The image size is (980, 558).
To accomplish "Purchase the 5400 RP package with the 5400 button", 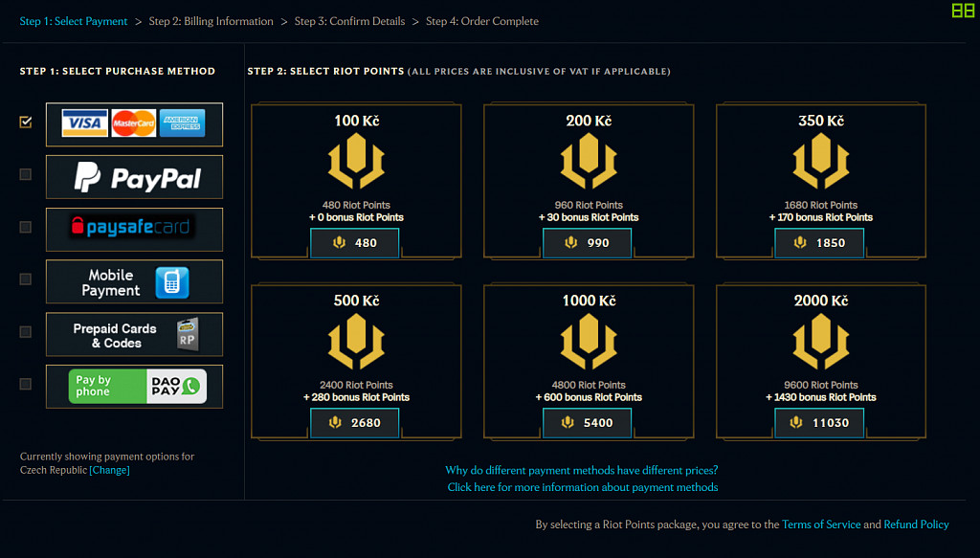I will [x=587, y=422].
